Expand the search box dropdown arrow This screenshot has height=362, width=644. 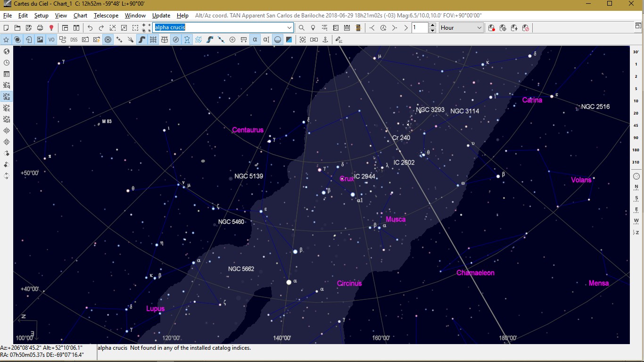click(x=289, y=28)
